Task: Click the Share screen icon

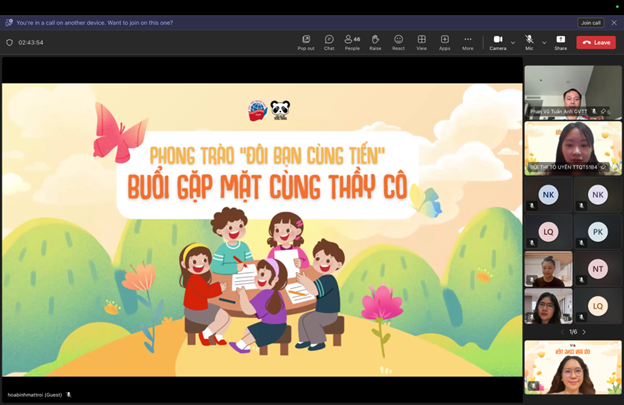Action: (560, 41)
